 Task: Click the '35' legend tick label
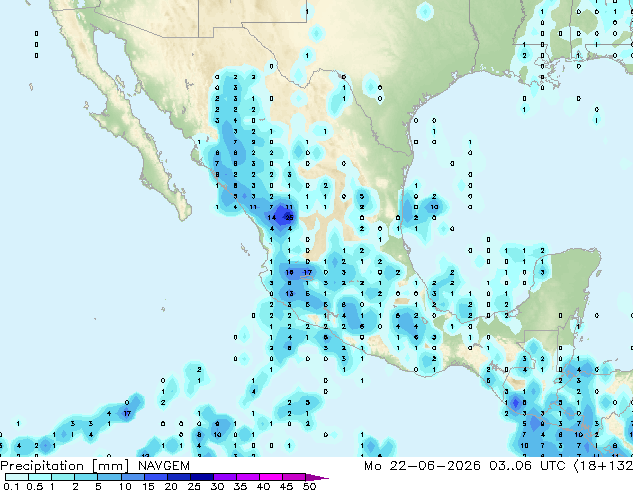coord(240,486)
